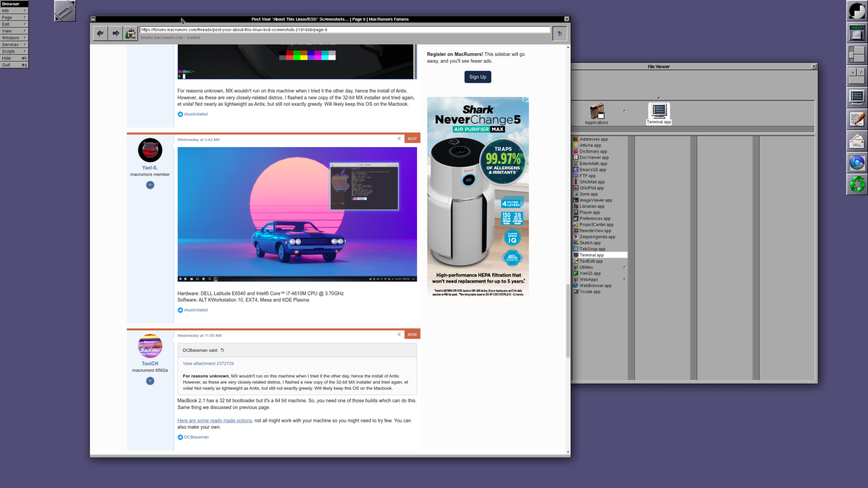
Task: Click the browser URL address field
Action: coord(345,30)
